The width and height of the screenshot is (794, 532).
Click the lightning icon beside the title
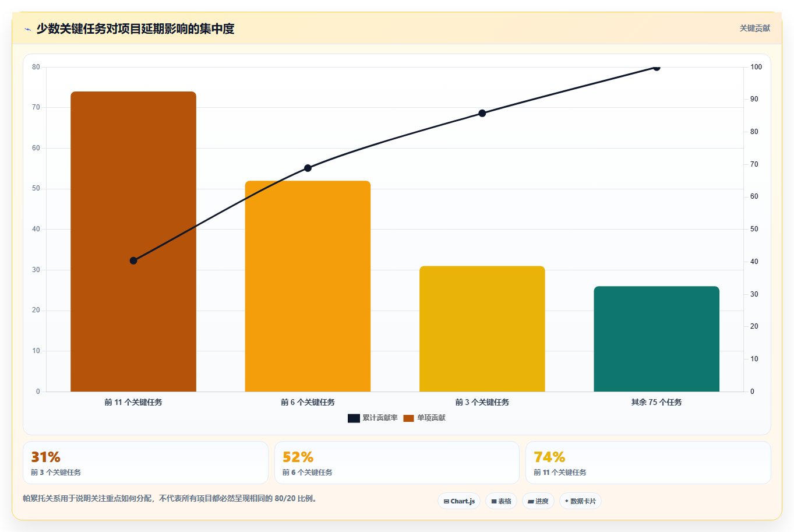tap(27, 29)
